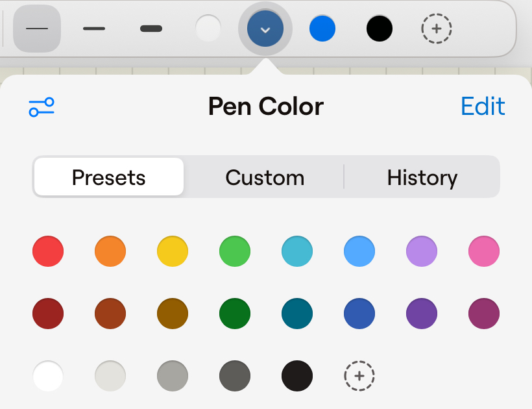Screen dimensions: 532x409
Task: Open the History tab
Action: pyautogui.click(x=422, y=177)
